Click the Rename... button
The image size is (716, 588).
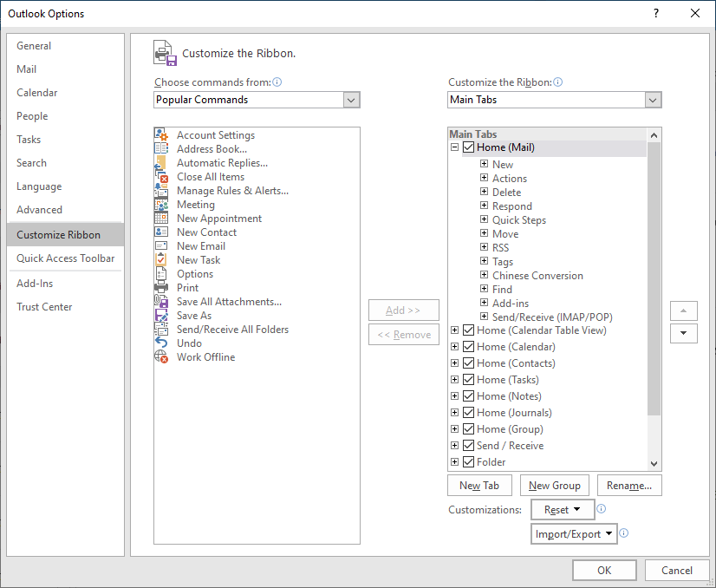[629, 485]
